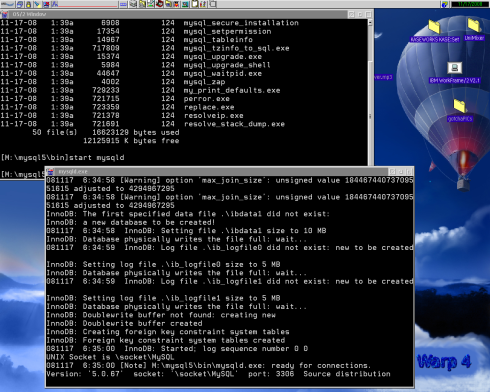The height and width of the screenshot is (392, 490).
Task: Open the OS/2 Window system menu icon
Action: click(5, 14)
